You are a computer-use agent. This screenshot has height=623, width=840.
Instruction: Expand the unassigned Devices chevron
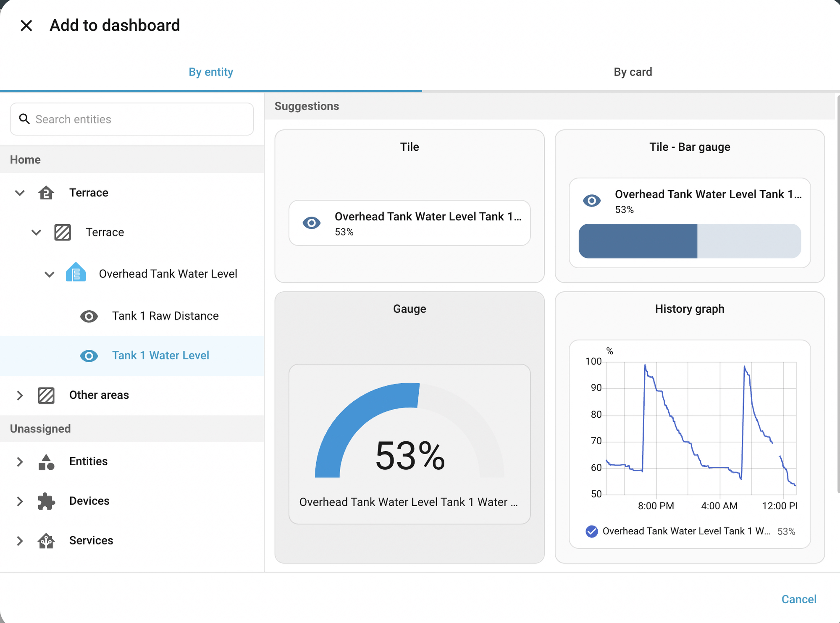coord(20,501)
